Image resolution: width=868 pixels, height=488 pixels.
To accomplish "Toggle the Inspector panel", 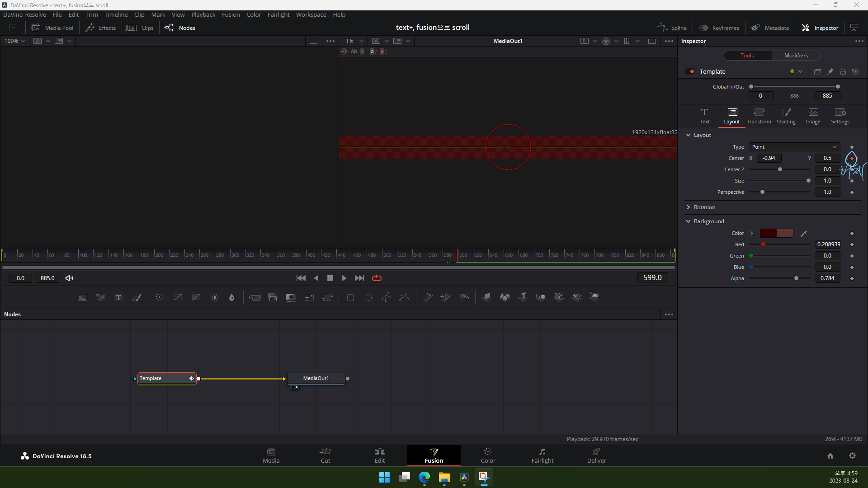I will click(820, 28).
